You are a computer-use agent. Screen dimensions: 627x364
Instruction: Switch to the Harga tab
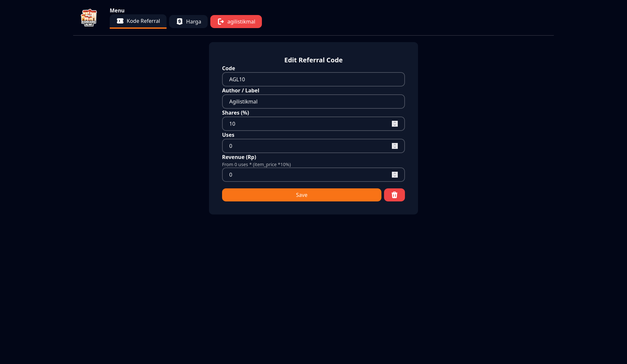tap(188, 22)
